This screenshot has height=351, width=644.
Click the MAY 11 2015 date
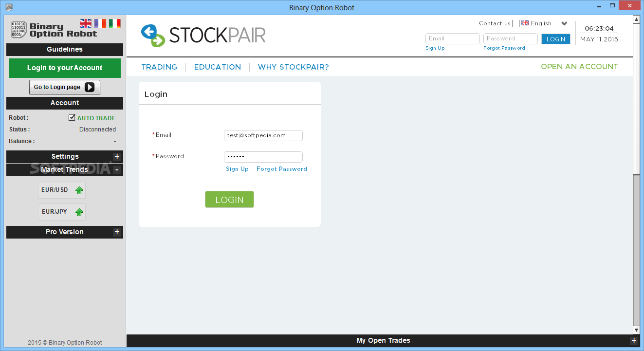coord(599,39)
